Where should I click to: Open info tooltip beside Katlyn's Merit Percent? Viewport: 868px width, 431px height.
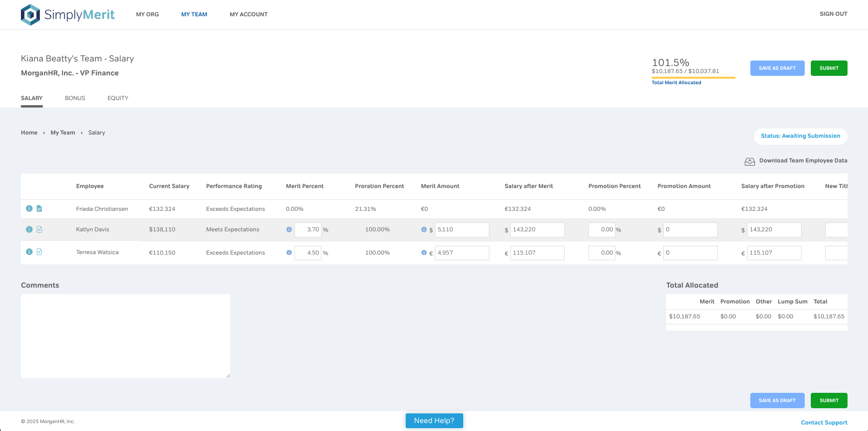click(x=289, y=229)
